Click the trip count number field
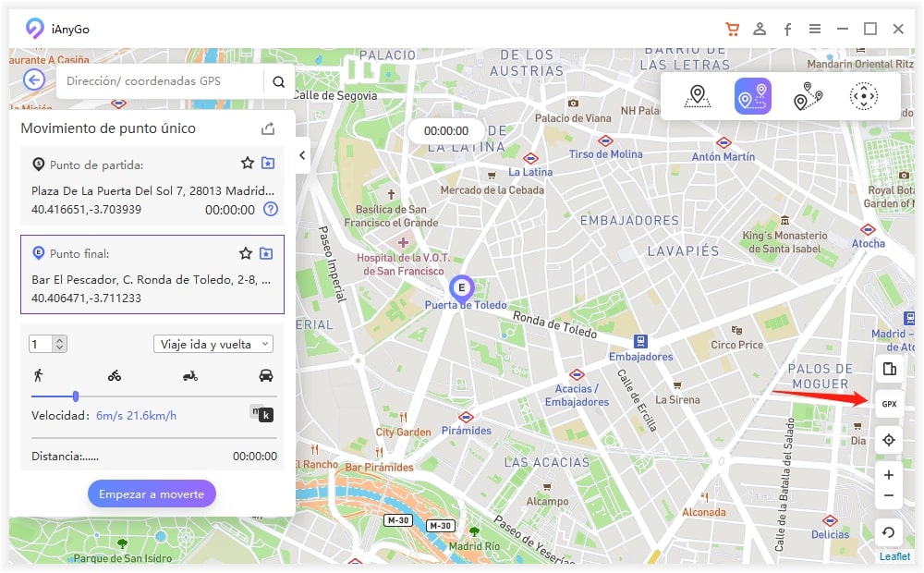 tap(41, 344)
